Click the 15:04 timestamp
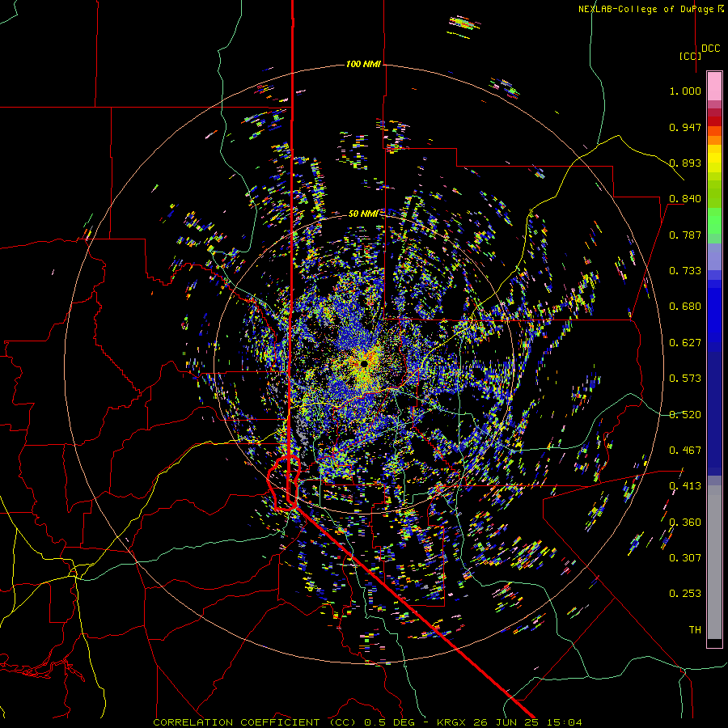This screenshot has width=728, height=728. (x=564, y=722)
